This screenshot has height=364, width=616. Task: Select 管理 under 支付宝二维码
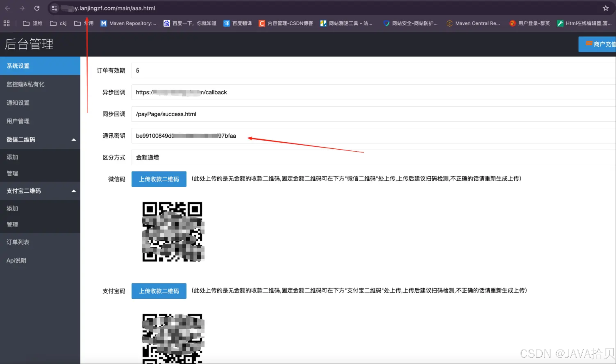coord(40,225)
